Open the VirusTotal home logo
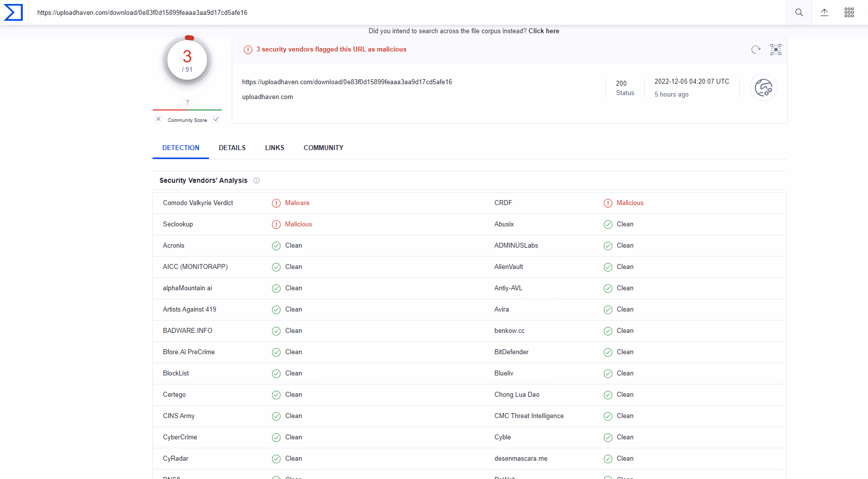 13,12
